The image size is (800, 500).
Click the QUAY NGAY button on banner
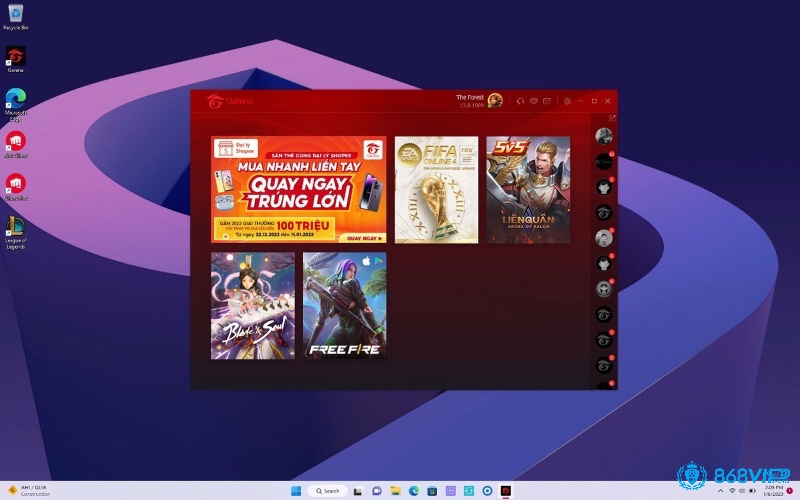(364, 238)
